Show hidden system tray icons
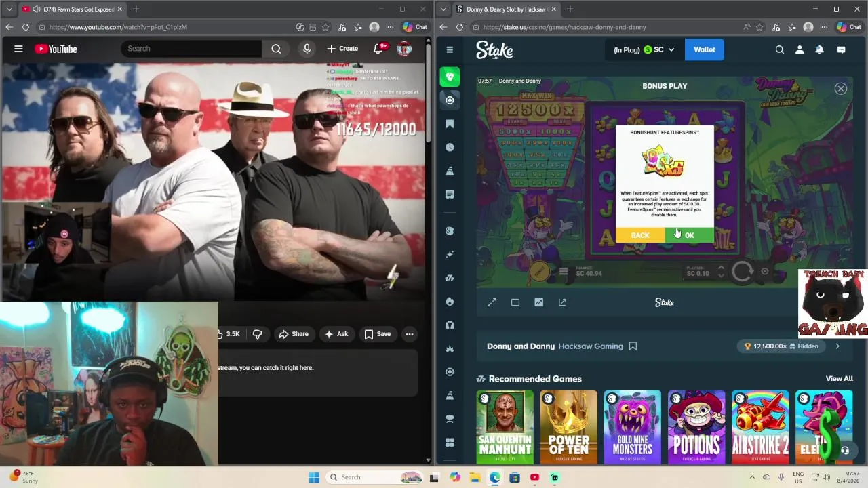Image resolution: width=868 pixels, height=488 pixels. pyautogui.click(x=752, y=477)
